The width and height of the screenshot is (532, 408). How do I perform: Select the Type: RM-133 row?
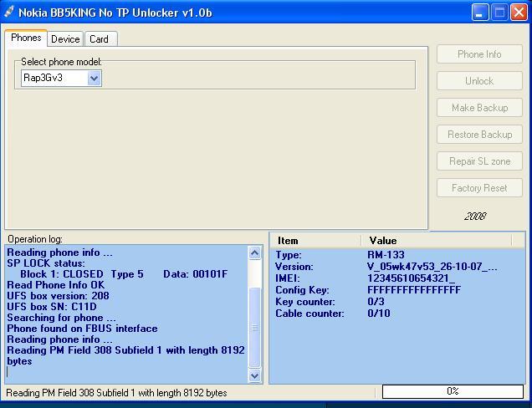point(397,255)
